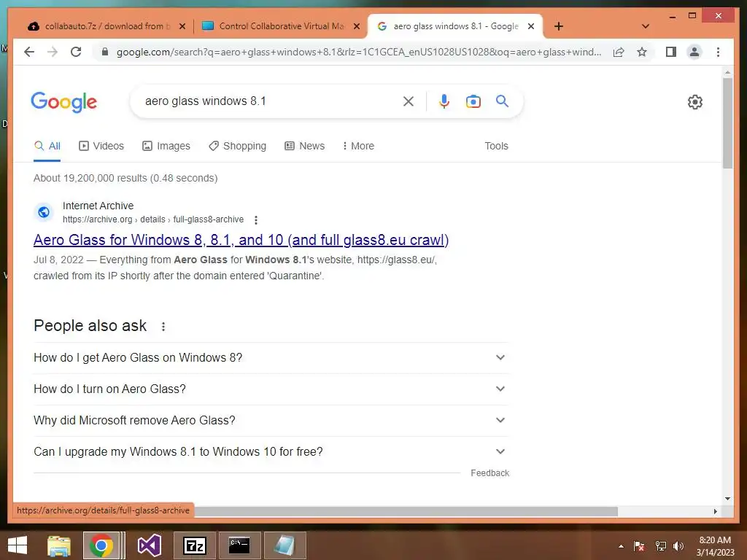Start voice search with microphone
747x560 pixels.
(444, 101)
